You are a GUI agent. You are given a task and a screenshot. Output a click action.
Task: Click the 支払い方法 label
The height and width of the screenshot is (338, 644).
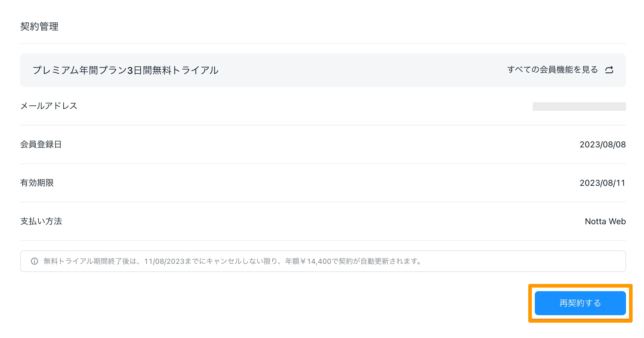41,221
